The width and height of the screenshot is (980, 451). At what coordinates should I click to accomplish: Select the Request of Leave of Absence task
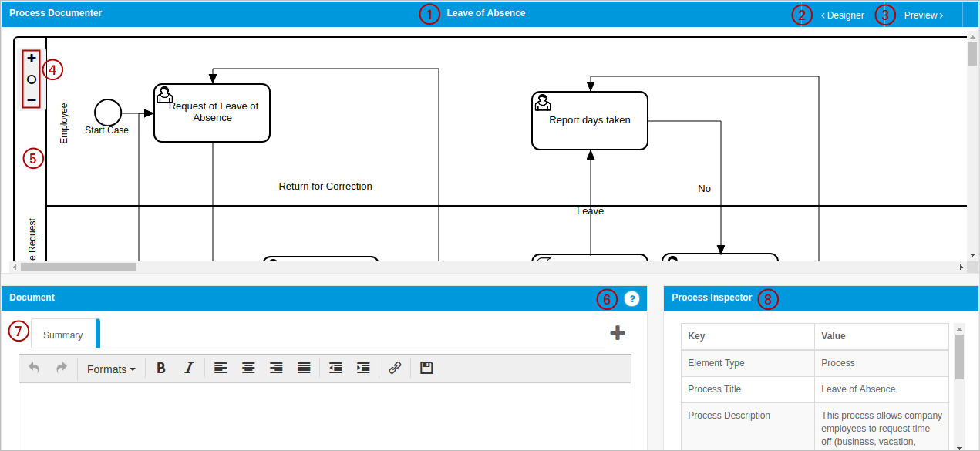click(212, 113)
